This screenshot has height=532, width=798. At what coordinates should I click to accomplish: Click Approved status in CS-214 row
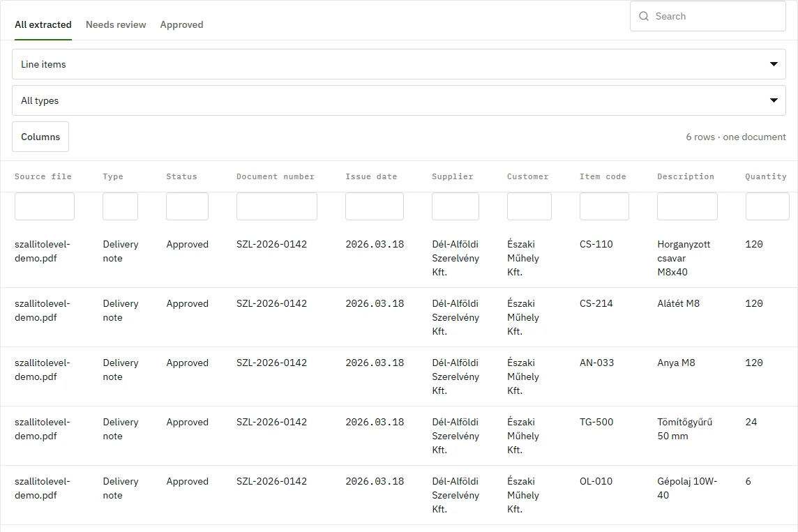tap(187, 303)
